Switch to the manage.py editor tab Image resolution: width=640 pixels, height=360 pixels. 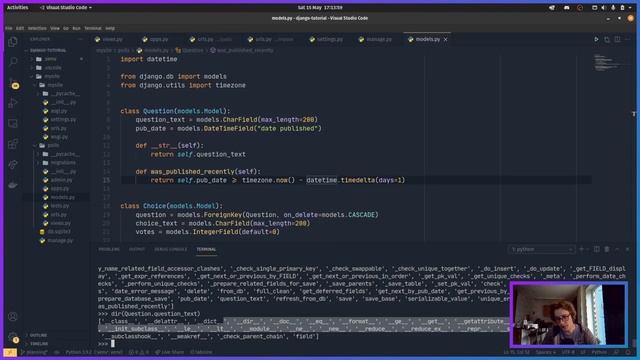376,39
